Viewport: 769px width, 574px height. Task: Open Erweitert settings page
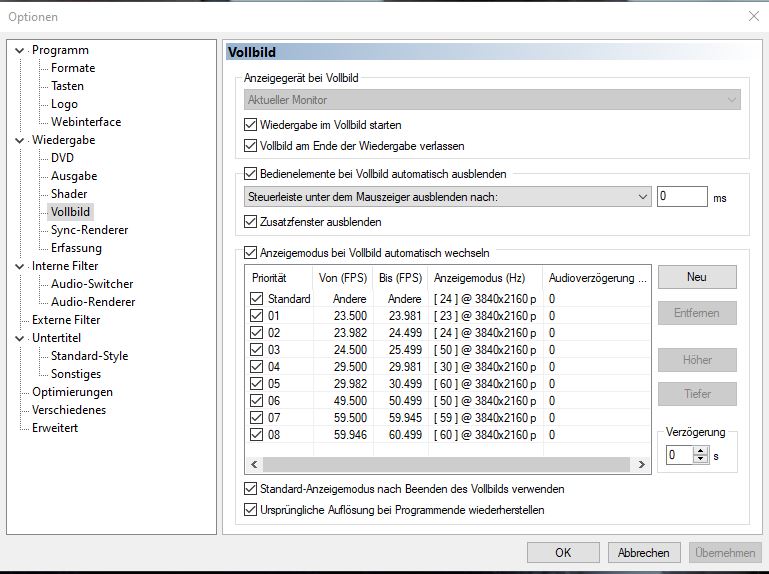[x=55, y=428]
